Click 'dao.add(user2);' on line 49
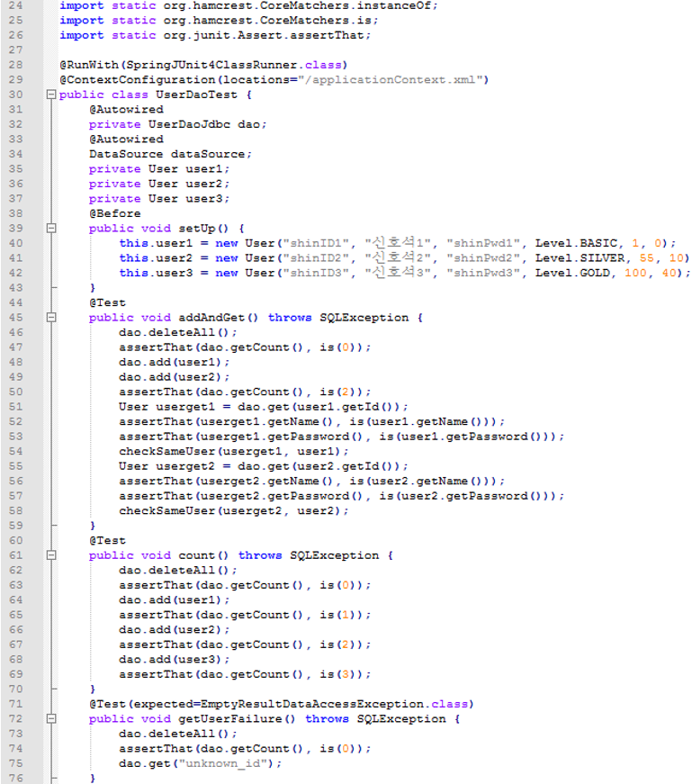 point(175,377)
